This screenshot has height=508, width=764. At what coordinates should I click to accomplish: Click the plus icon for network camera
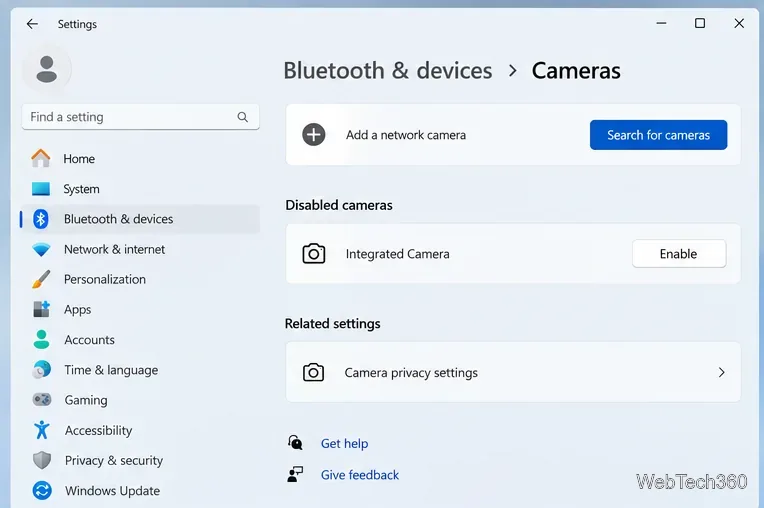(x=314, y=135)
